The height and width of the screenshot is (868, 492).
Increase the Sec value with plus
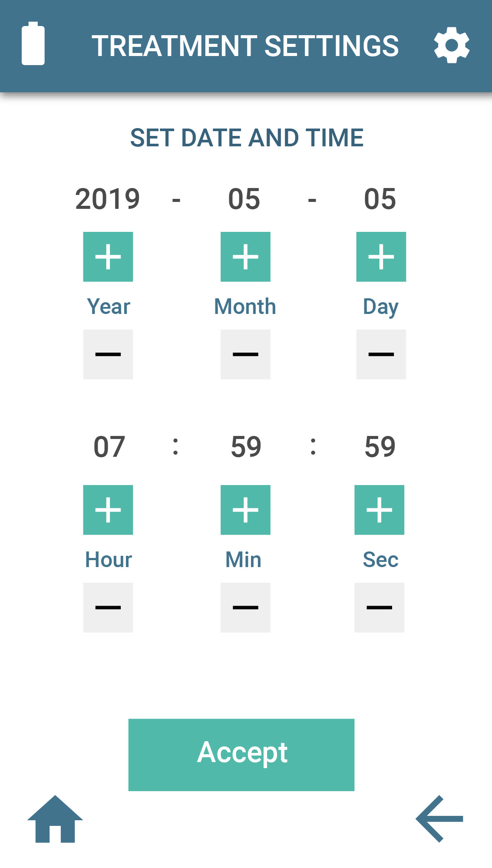[x=380, y=510]
